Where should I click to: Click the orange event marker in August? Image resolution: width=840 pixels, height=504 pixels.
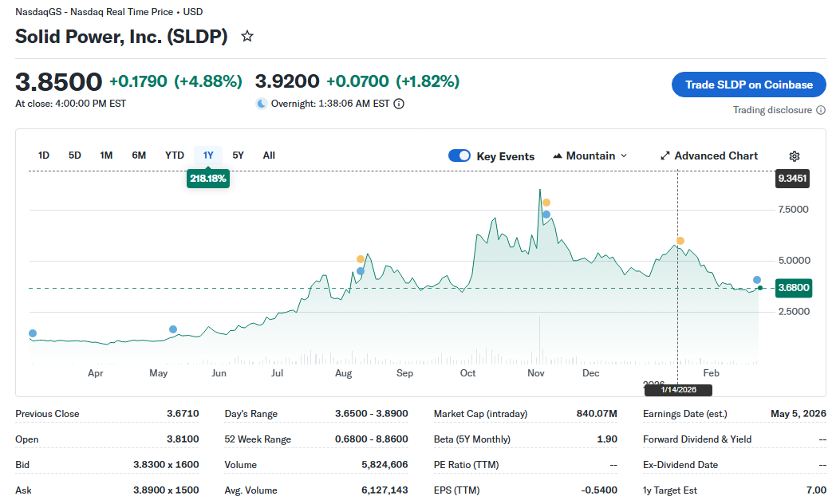point(361,259)
